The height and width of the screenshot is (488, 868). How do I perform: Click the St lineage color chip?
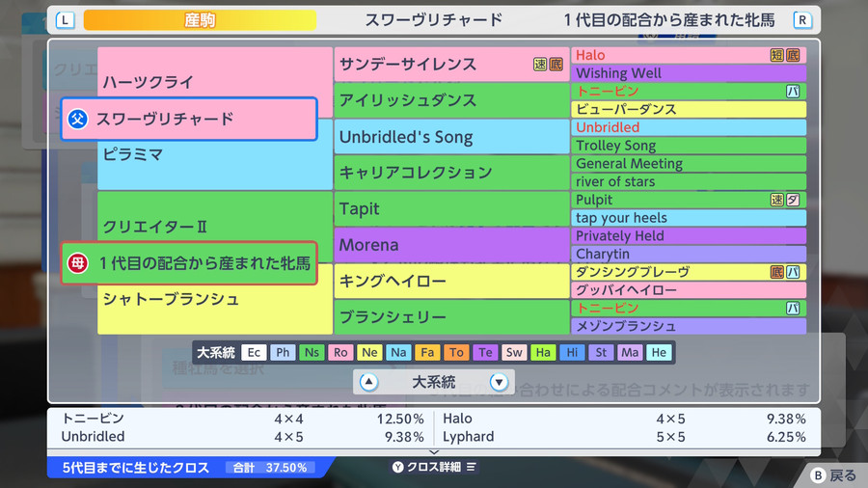point(601,352)
